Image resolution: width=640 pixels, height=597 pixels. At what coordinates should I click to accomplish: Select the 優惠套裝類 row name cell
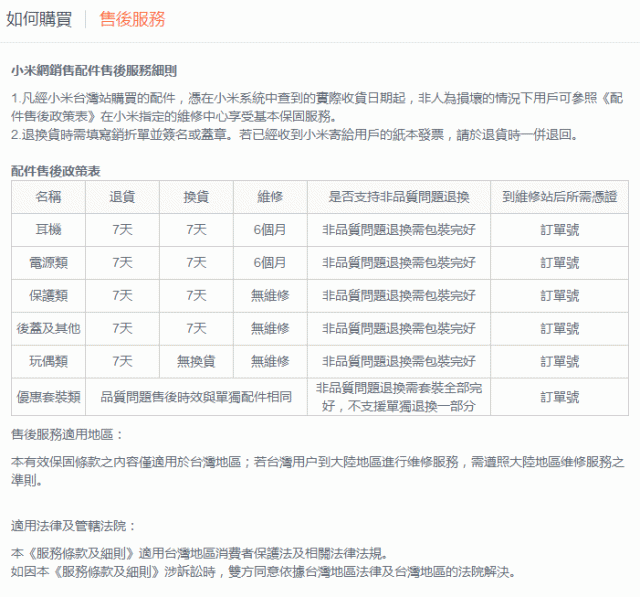[x=49, y=397]
